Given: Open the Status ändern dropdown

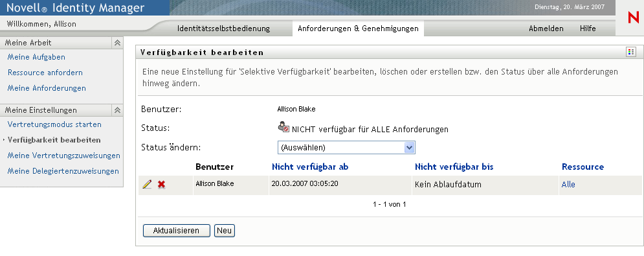Looking at the screenshot, I should click(x=346, y=147).
